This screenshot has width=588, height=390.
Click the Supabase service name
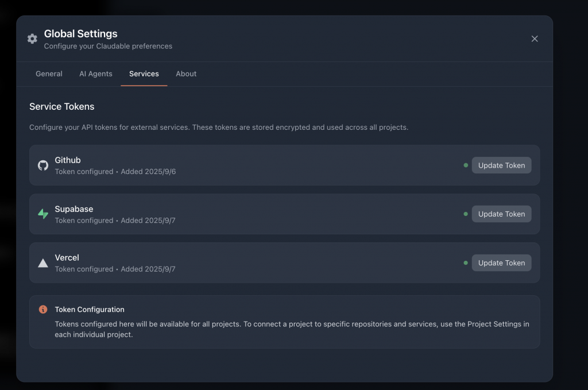coord(74,209)
